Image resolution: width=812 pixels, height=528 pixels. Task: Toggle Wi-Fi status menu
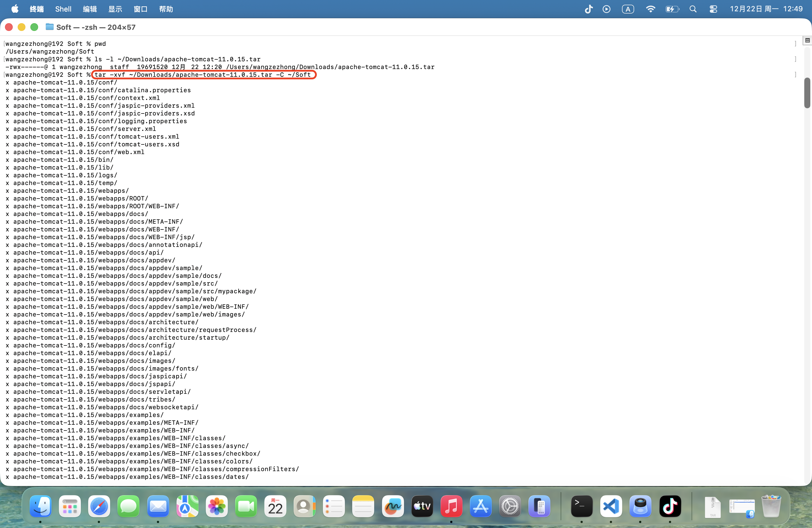tap(650, 9)
